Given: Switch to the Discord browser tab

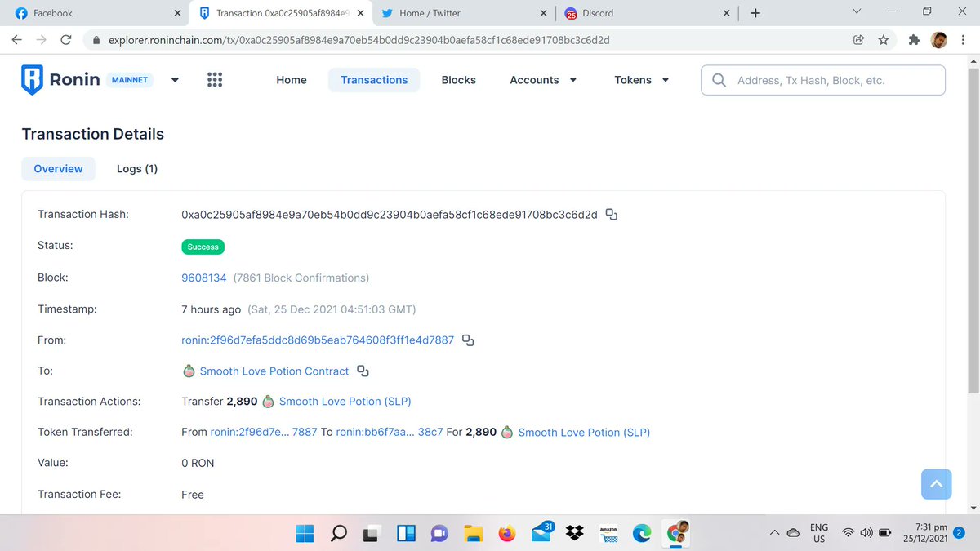Looking at the screenshot, I should click(x=648, y=13).
